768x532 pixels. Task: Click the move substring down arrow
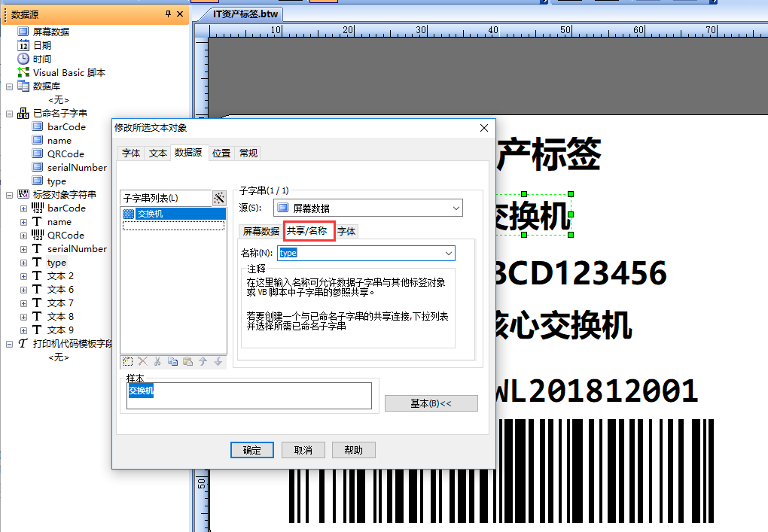218,361
